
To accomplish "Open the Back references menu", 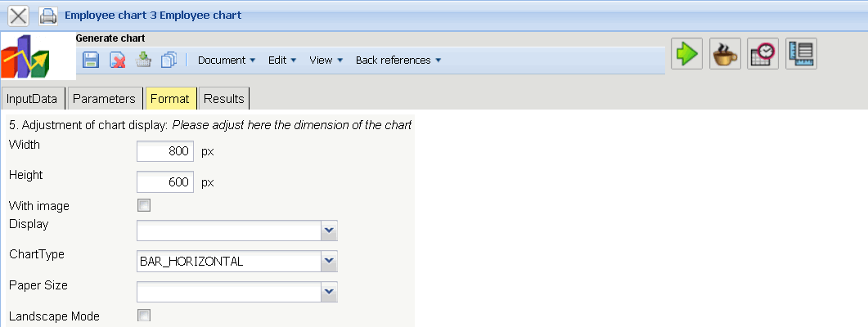I will pos(398,60).
